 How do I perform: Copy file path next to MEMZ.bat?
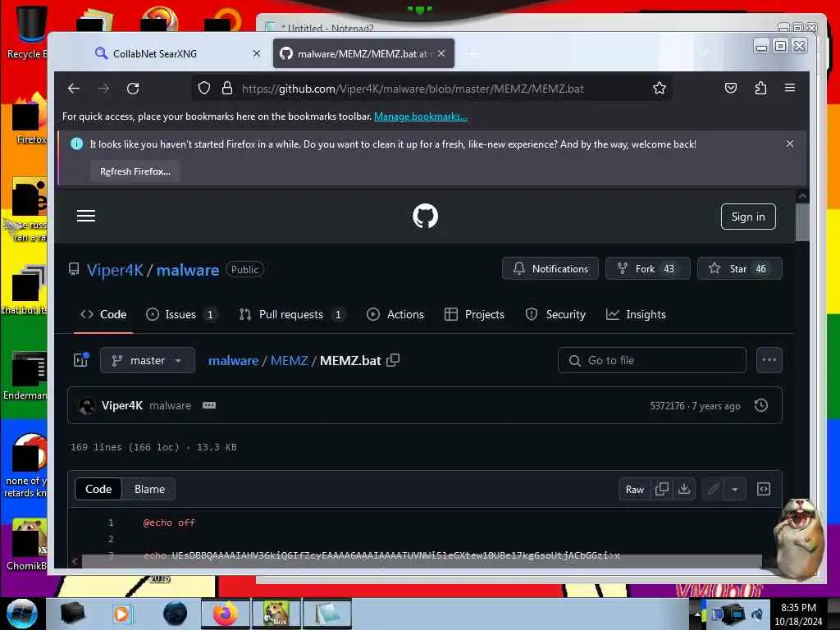pyautogui.click(x=393, y=360)
